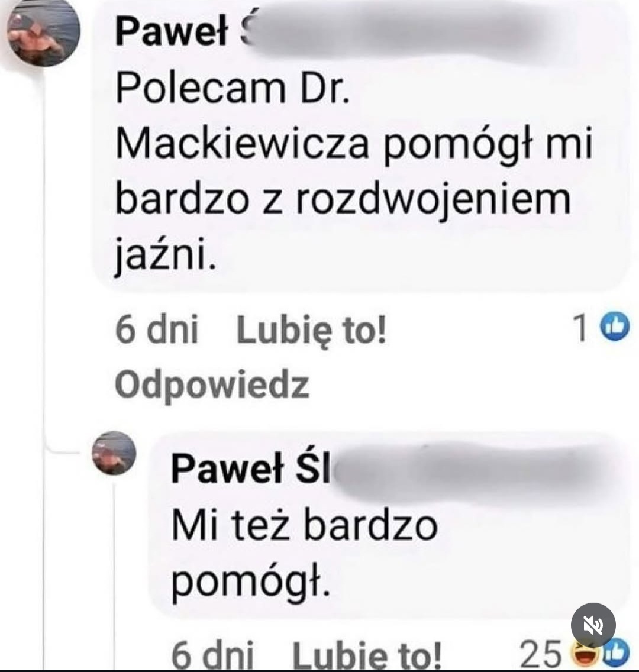Show reactions list via count 25
This screenshot has height=672, width=639.
tap(541, 654)
